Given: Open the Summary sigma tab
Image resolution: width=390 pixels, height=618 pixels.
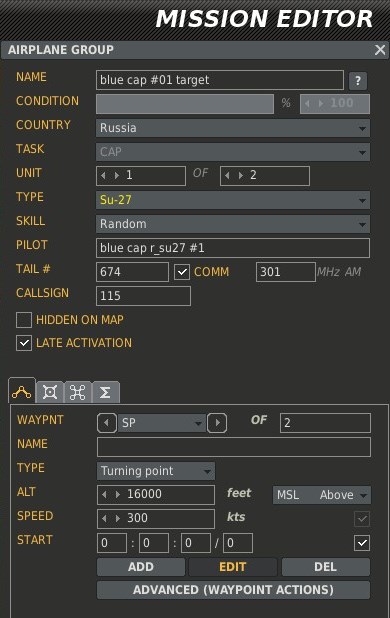Looking at the screenshot, I should click(x=106, y=392).
